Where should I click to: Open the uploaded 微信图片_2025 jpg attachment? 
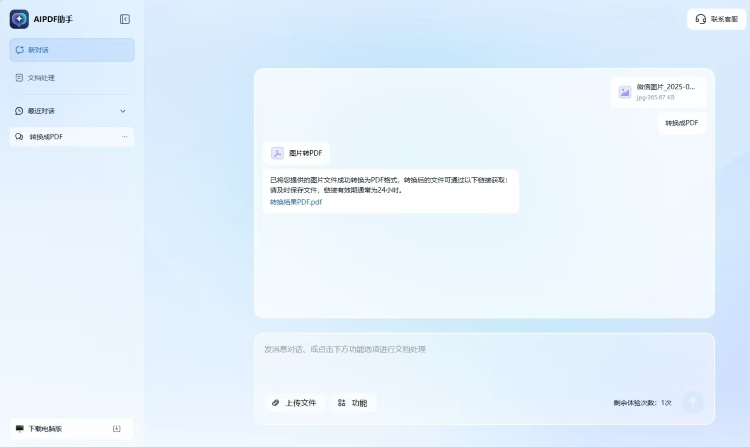[x=658, y=92]
